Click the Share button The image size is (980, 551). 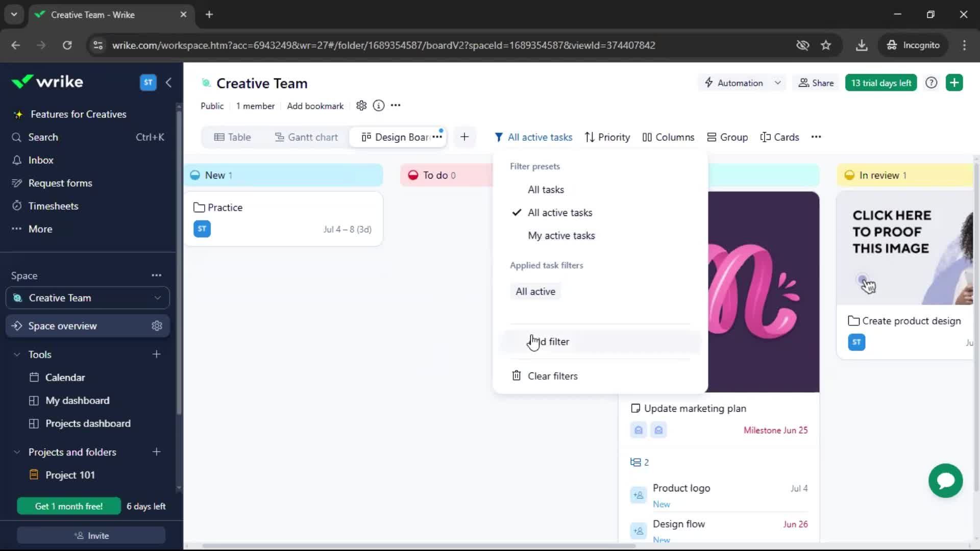[816, 83]
